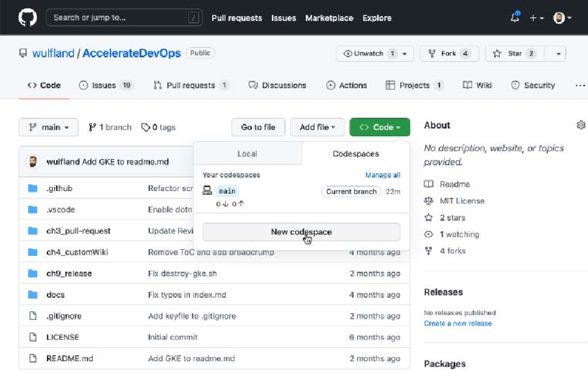
Task: Open the ch3_pull-request folder
Action: pyautogui.click(x=78, y=231)
